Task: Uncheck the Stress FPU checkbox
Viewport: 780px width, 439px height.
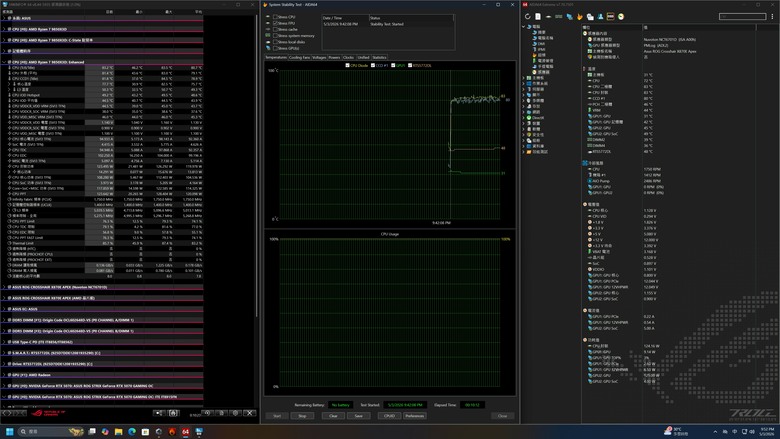Action: tap(275, 23)
